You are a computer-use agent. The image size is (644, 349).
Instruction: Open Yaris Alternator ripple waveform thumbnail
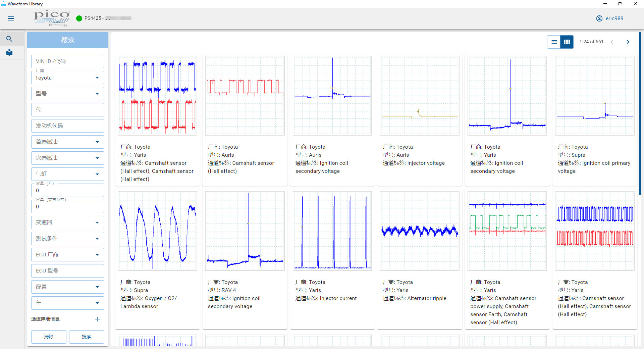tap(420, 231)
